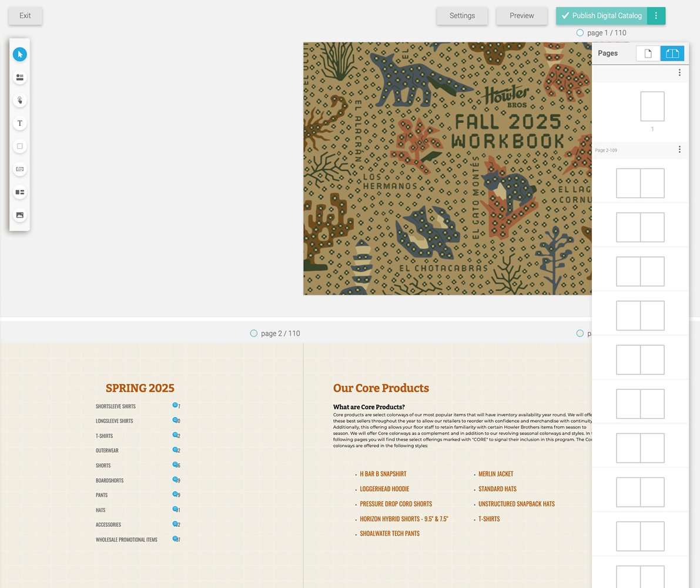Select the pointer selection tool
The width and height of the screenshot is (700, 588).
point(19,55)
